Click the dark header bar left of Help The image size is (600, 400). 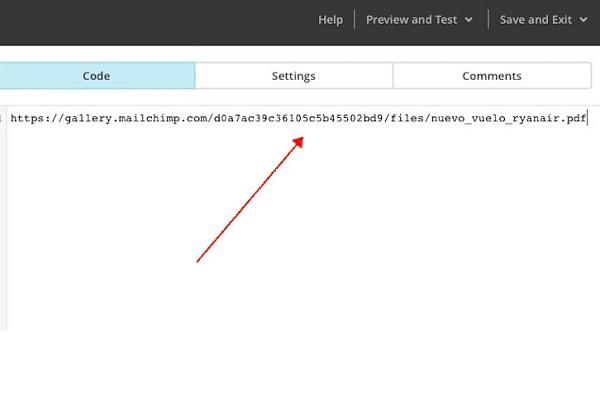point(150,20)
